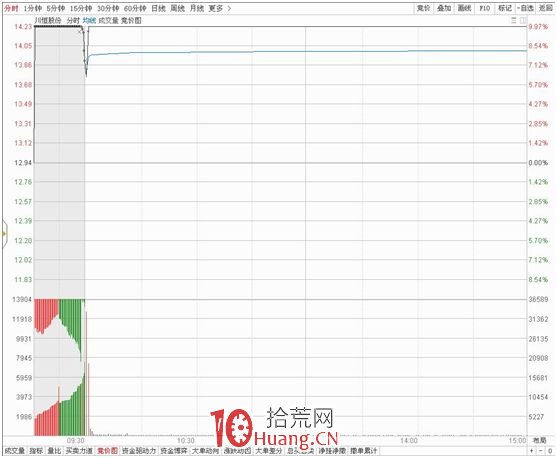Screen dimensions: 557x458
Task: Select the 撤单累计 tab
Action: coord(363,451)
